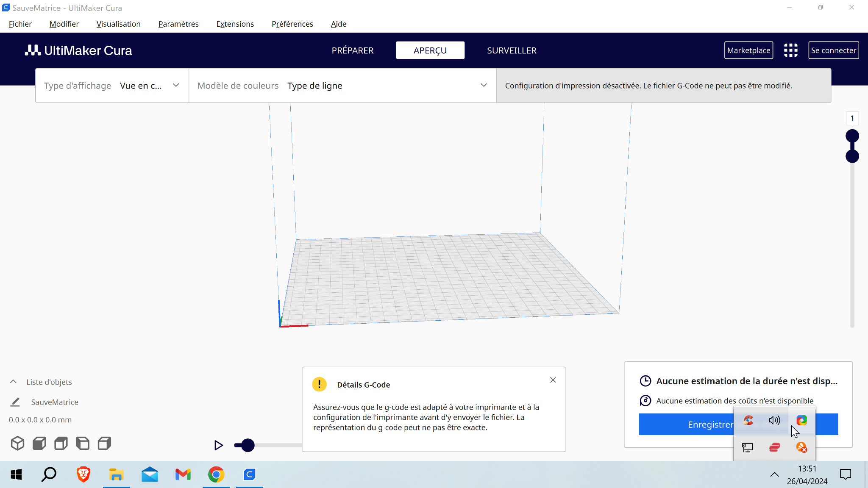Click the Se connecter button
The image size is (868, 488).
tap(833, 50)
